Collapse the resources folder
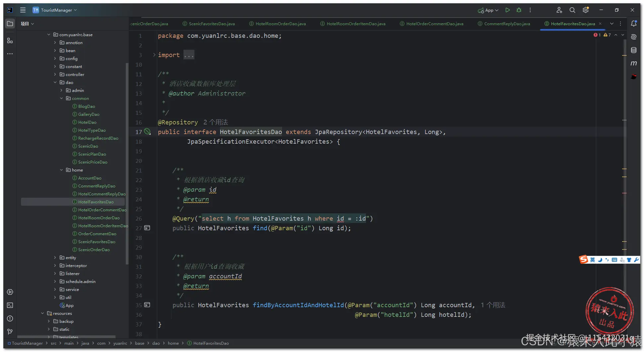This screenshot has width=644, height=352. (x=42, y=313)
